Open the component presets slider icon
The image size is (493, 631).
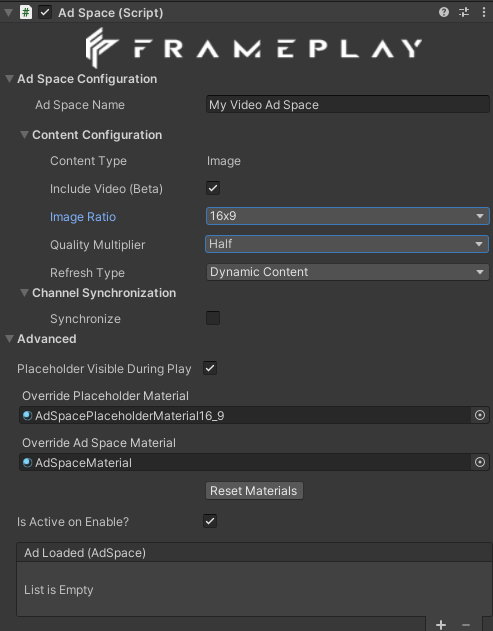[464, 12]
